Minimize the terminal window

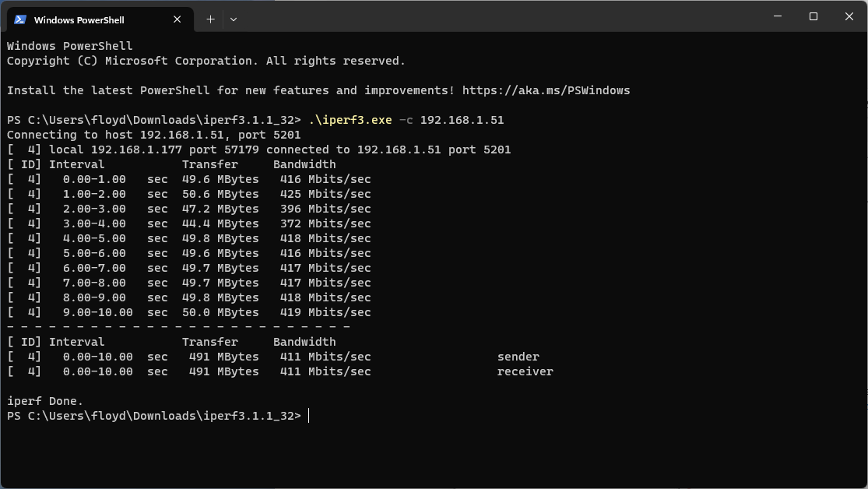(x=778, y=16)
